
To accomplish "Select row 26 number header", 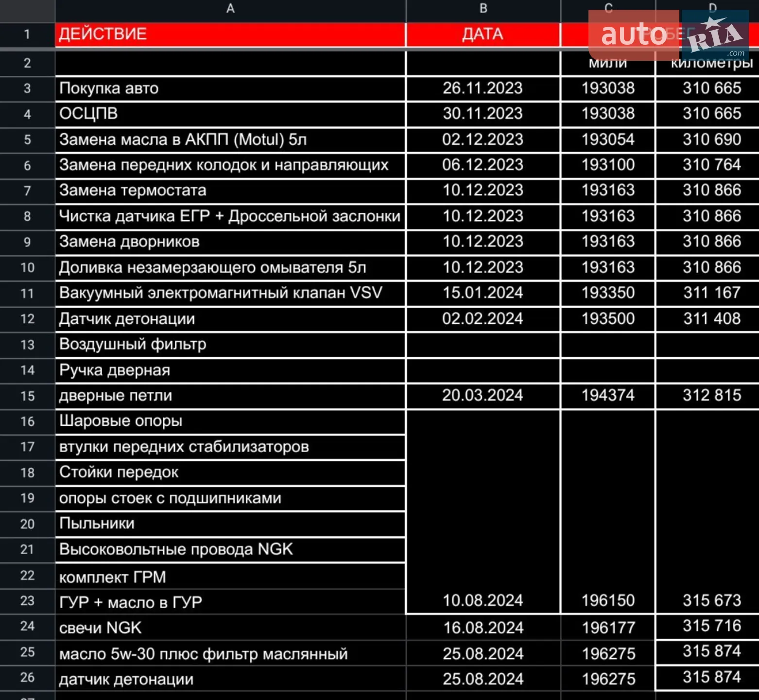I will 27,678.
